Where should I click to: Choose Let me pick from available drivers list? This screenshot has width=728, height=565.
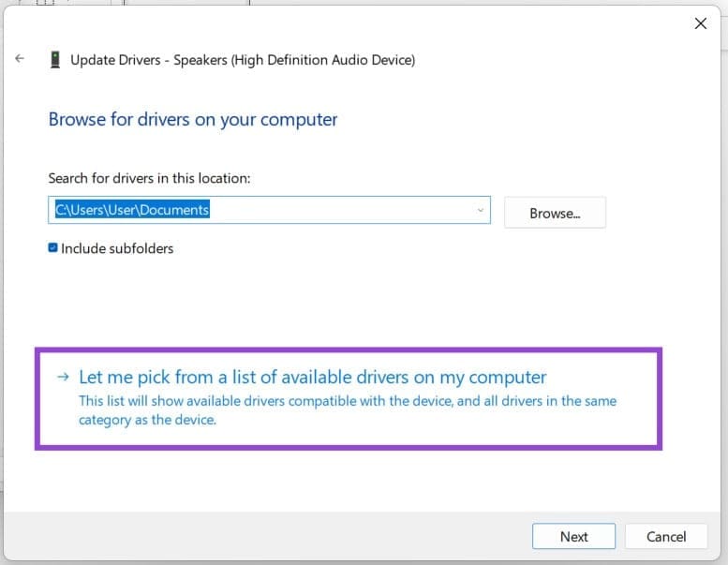click(312, 377)
